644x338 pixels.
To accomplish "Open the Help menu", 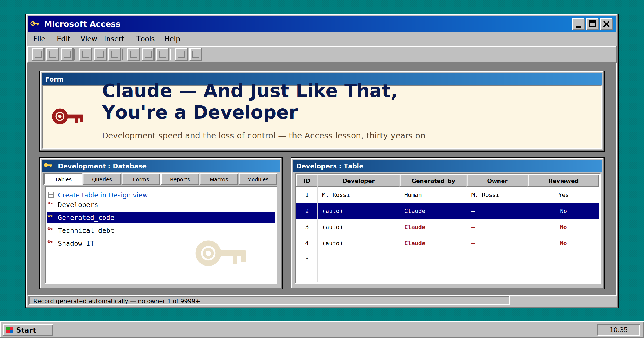I will click(x=172, y=39).
